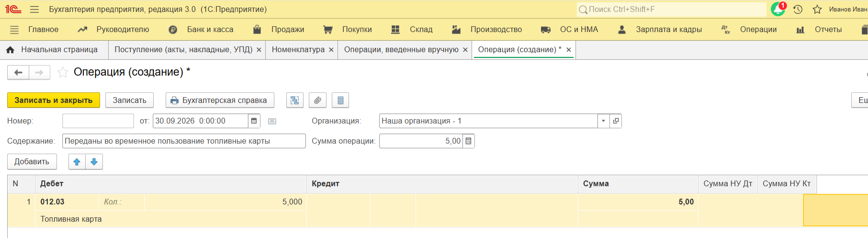Click the Топливная карта subconto cell
Screen dimensions: 868x238
tap(171, 219)
